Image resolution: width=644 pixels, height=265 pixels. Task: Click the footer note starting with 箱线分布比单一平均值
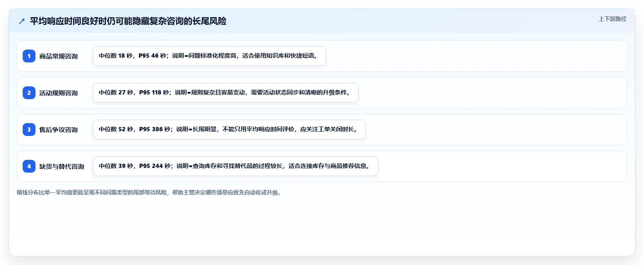tap(149, 192)
